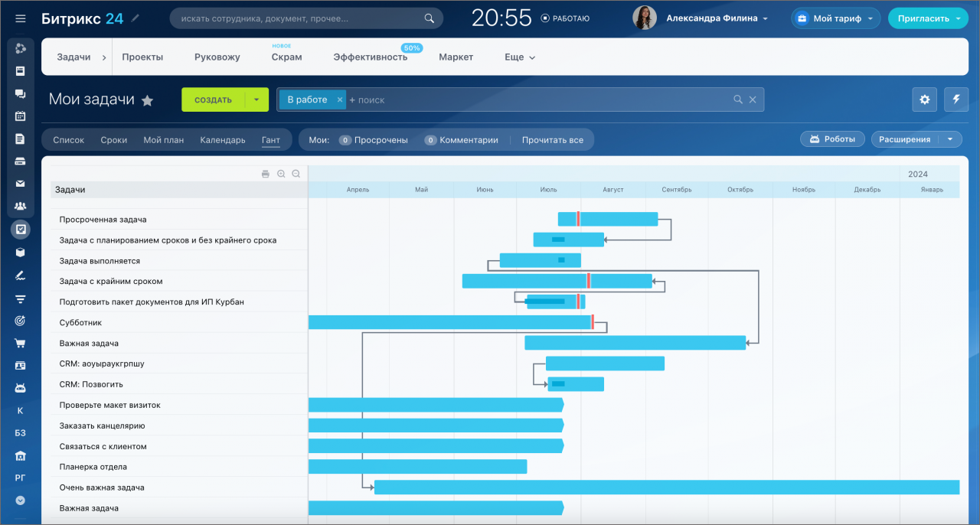Add My tasks to favorites with the star

[148, 100]
